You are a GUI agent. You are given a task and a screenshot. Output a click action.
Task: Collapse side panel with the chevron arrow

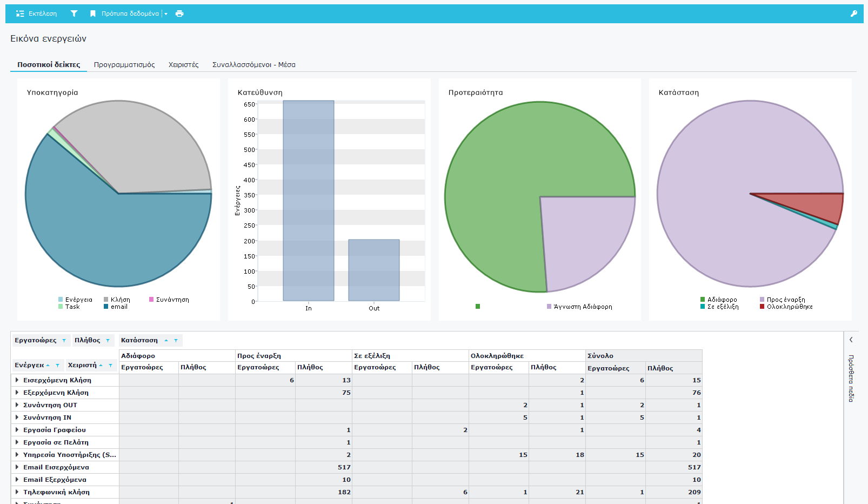point(851,340)
